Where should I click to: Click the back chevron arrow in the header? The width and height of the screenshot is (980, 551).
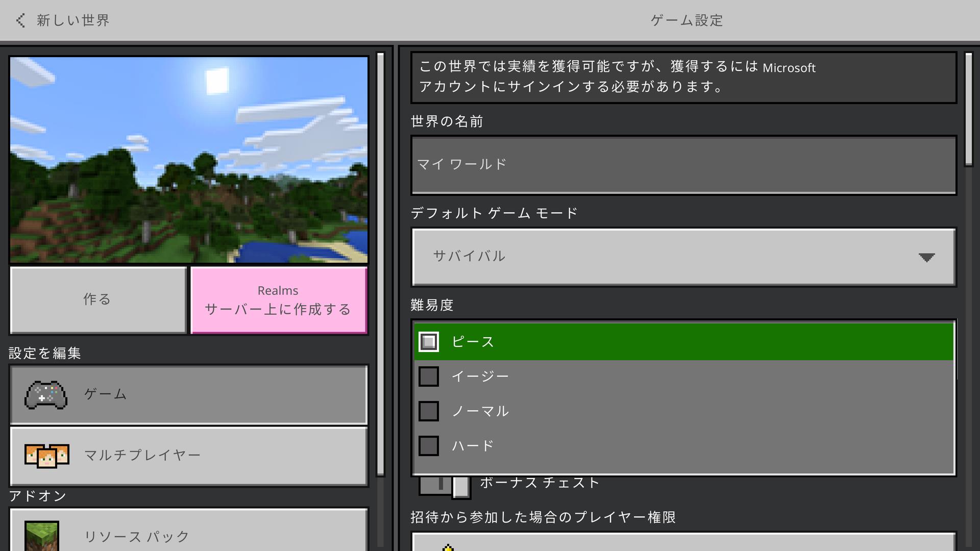coord(19,20)
